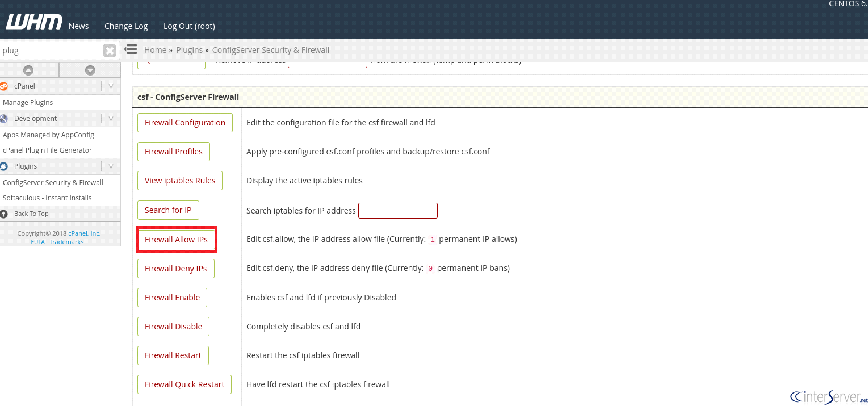Open the cPanel, Inc. copyright link
The height and width of the screenshot is (406, 868).
click(x=84, y=233)
